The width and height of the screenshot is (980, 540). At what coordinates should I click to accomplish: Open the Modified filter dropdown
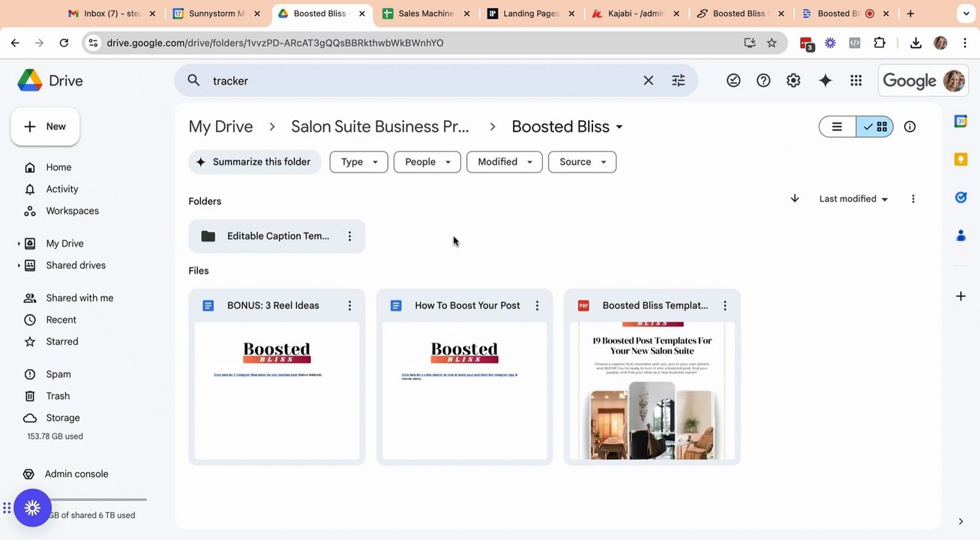pyautogui.click(x=505, y=162)
